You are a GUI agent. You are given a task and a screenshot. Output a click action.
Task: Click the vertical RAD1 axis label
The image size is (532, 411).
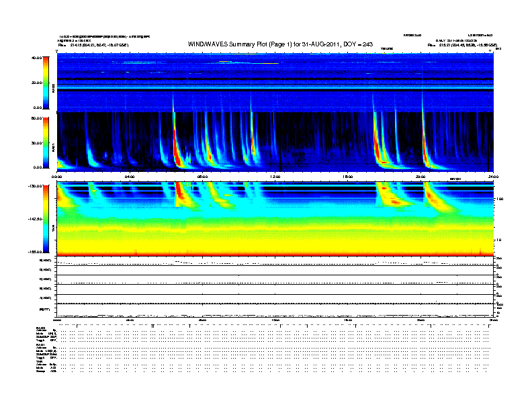[x=53, y=147]
